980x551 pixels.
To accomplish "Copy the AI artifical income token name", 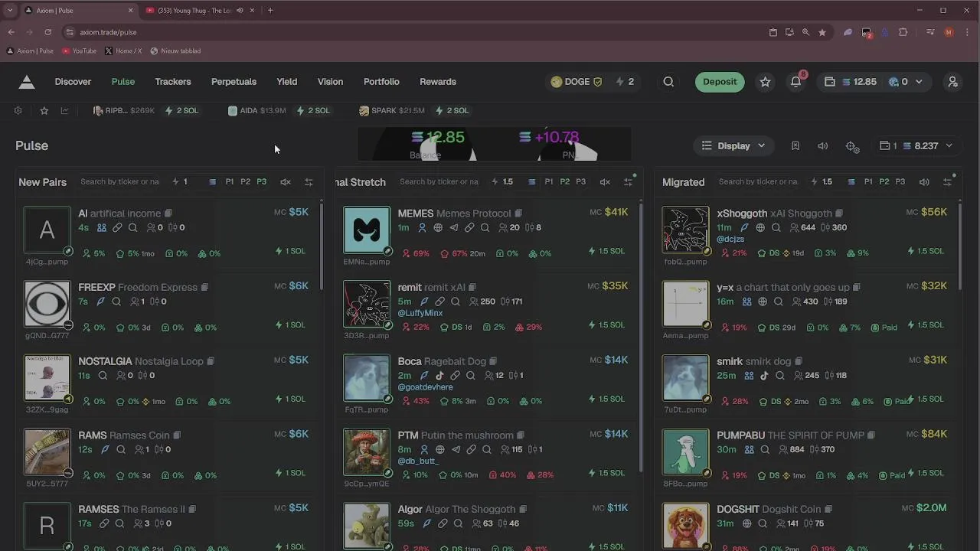I will (168, 214).
